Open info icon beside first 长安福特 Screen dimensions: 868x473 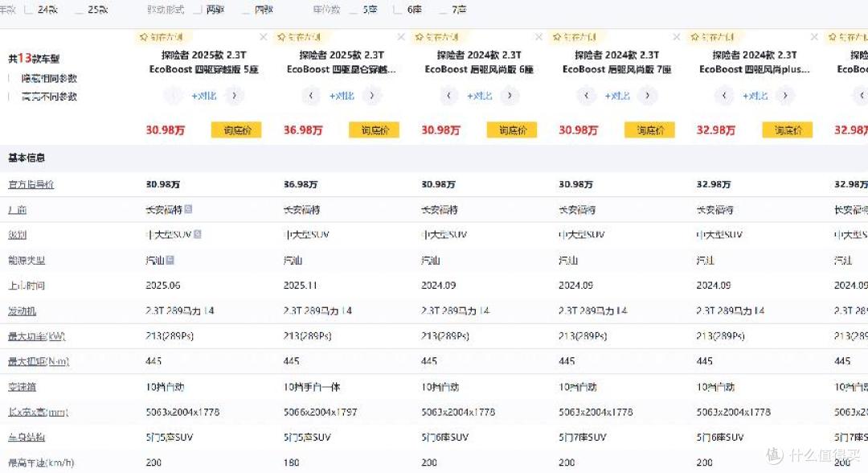point(188,209)
